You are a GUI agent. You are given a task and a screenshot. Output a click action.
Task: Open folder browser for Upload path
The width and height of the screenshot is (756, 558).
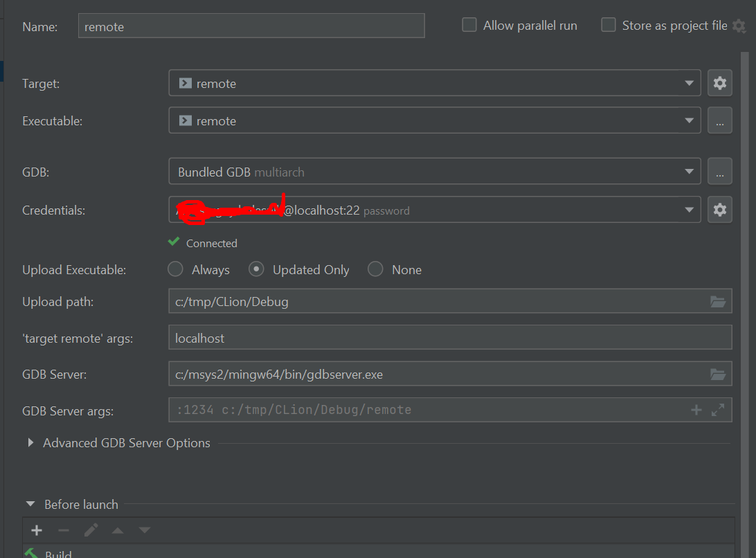coord(719,301)
